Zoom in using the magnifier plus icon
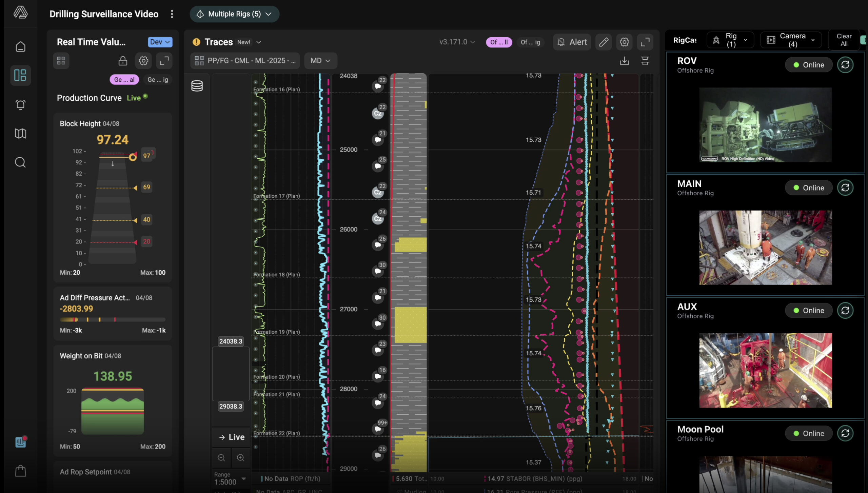 (240, 458)
